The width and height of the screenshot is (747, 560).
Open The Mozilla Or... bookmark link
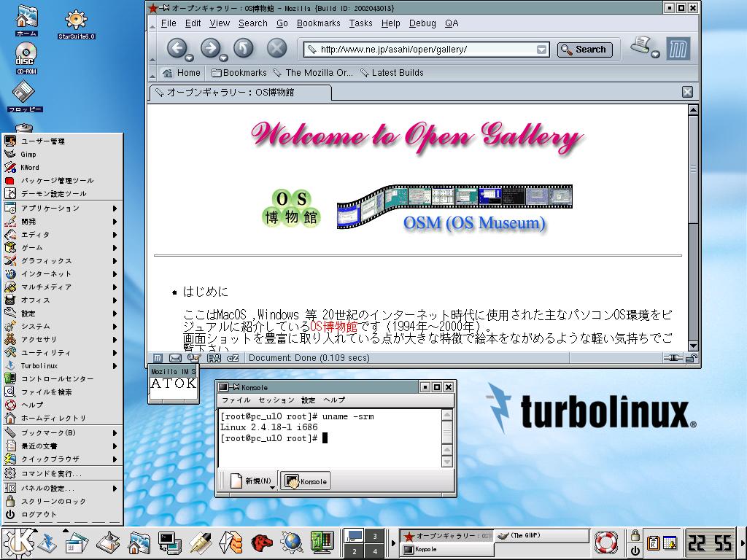[x=312, y=73]
